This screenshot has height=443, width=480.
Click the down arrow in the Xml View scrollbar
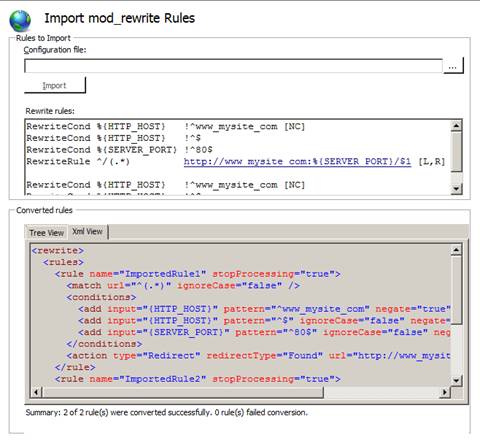coord(456,380)
